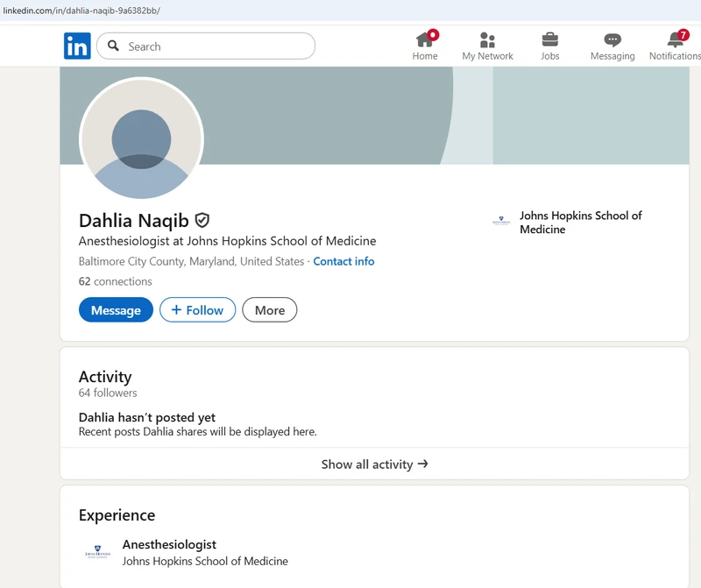View the 62 connections link
Screen dimensions: 701x588
[x=115, y=281]
